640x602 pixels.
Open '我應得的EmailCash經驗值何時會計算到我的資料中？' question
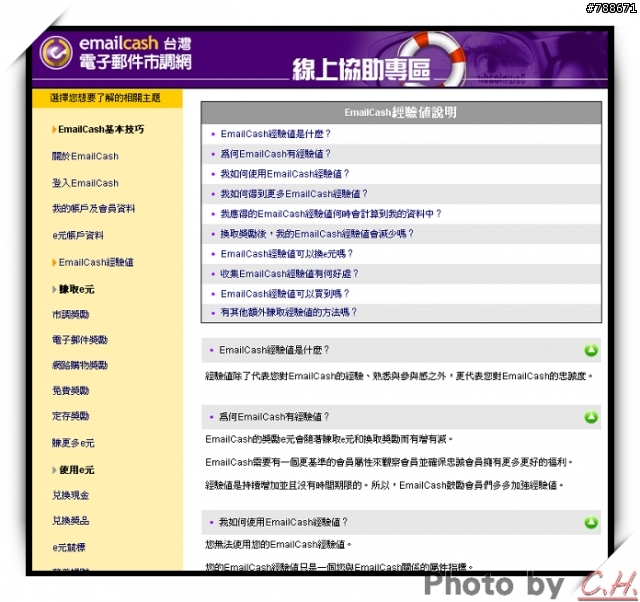[x=331, y=214]
